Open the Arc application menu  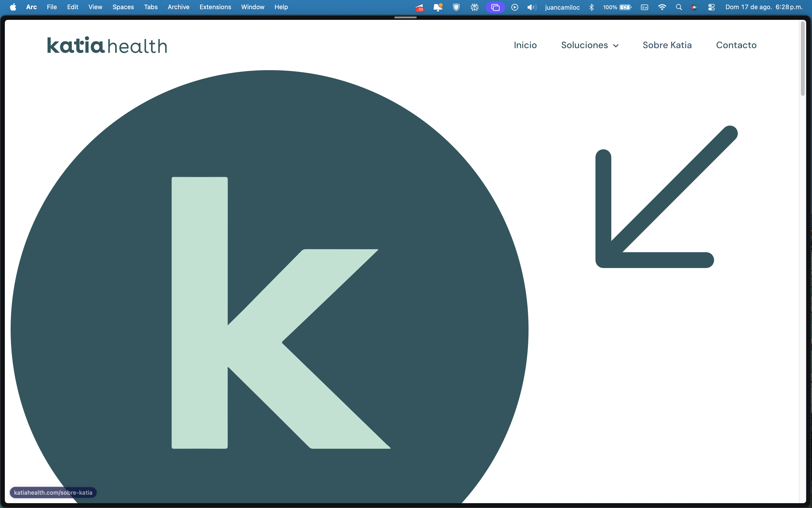[x=32, y=7]
